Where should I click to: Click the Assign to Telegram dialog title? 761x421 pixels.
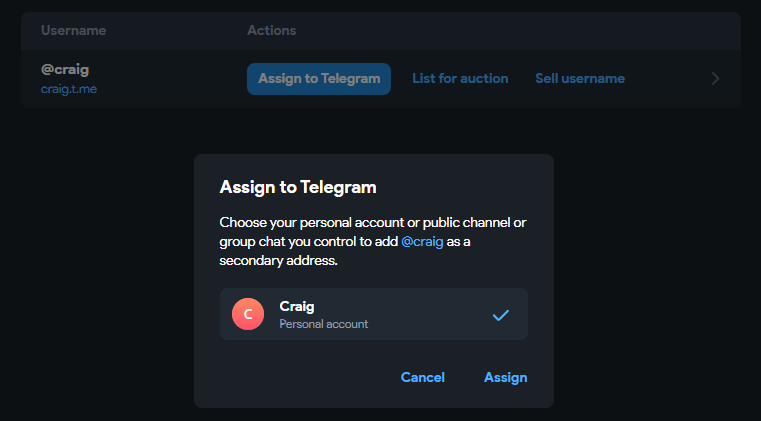pos(297,187)
